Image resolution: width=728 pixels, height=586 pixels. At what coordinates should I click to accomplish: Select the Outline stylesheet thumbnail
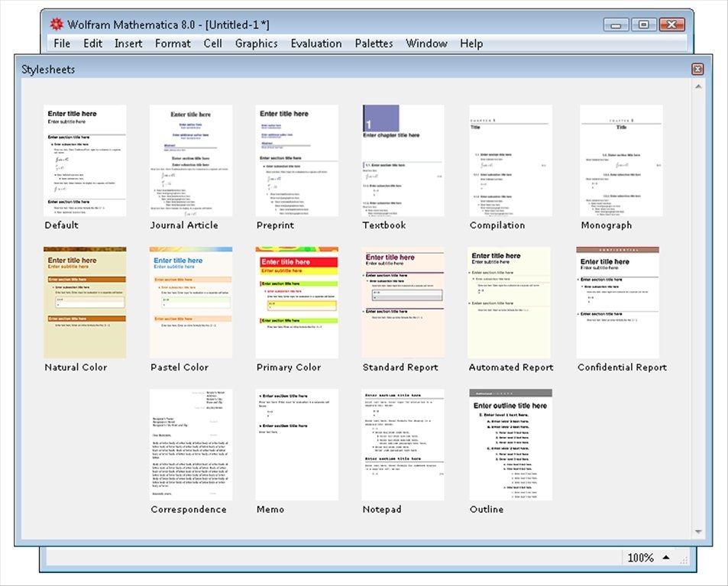tap(511, 445)
